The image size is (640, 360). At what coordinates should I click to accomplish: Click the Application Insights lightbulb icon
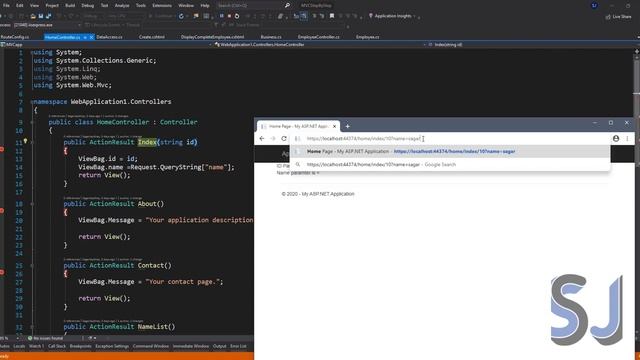(x=371, y=16)
